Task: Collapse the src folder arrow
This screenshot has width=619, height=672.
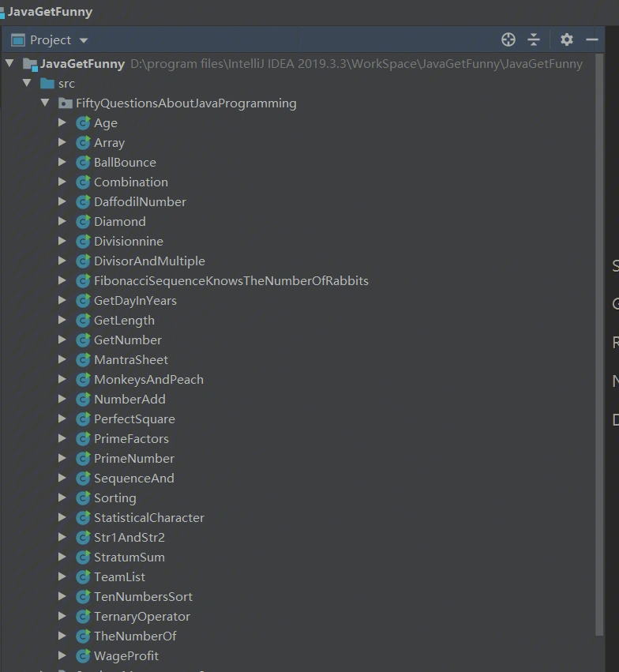Action: tap(27, 83)
